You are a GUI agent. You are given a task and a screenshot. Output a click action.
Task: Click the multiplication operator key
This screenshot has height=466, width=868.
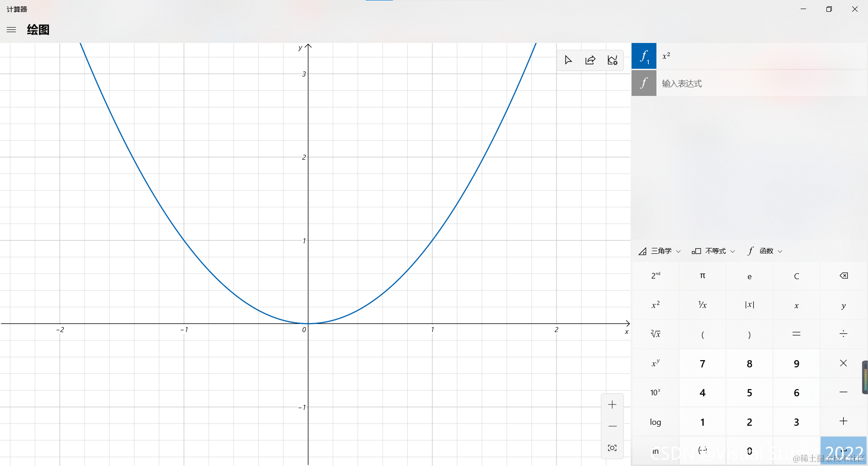point(844,363)
